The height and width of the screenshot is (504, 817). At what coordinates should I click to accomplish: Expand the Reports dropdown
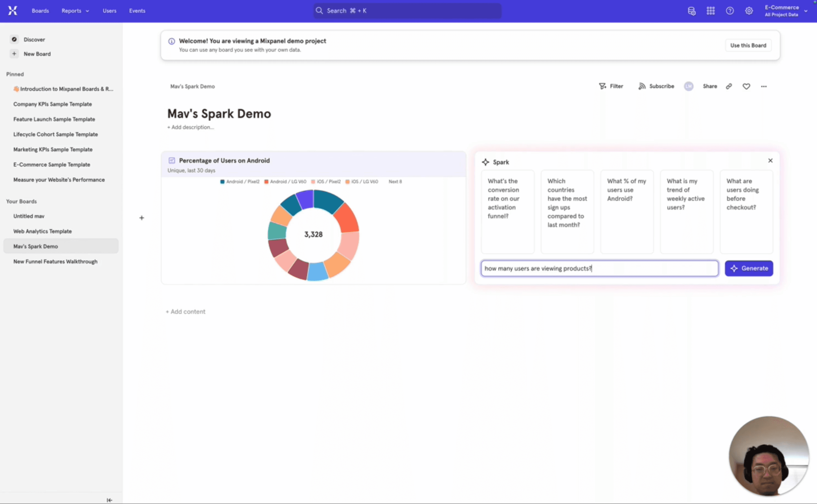pyautogui.click(x=75, y=11)
